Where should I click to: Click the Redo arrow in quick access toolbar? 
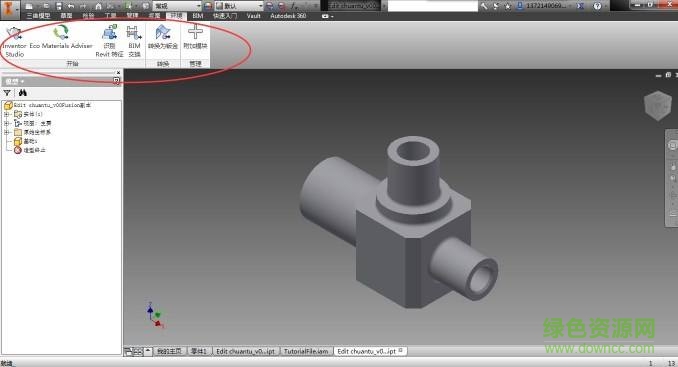(83, 6)
